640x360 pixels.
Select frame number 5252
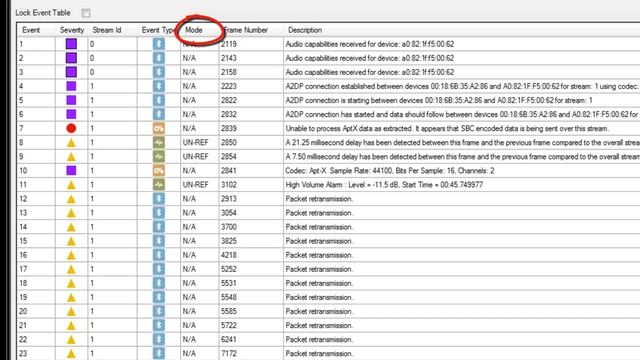(x=229, y=269)
